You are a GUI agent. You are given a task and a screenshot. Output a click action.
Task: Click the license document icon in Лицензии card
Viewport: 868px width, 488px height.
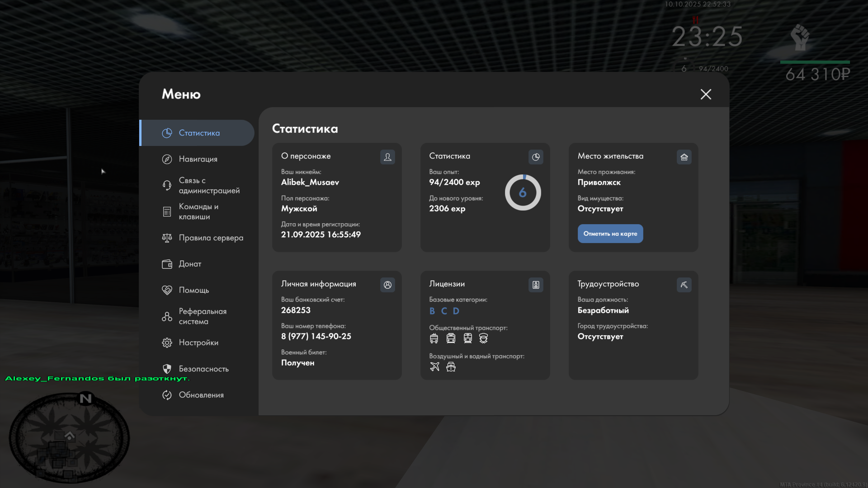point(536,285)
